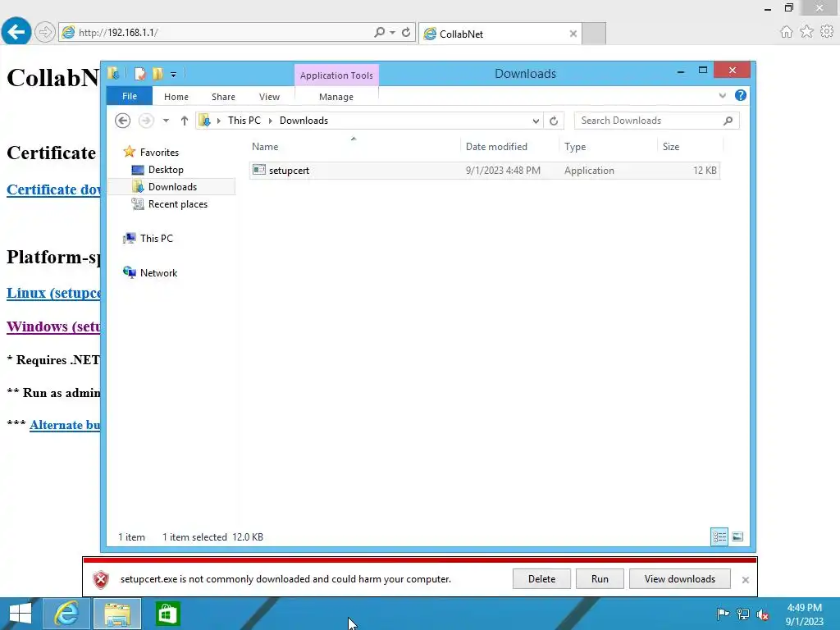Open IE Home icon
The image size is (840, 630).
(787, 32)
